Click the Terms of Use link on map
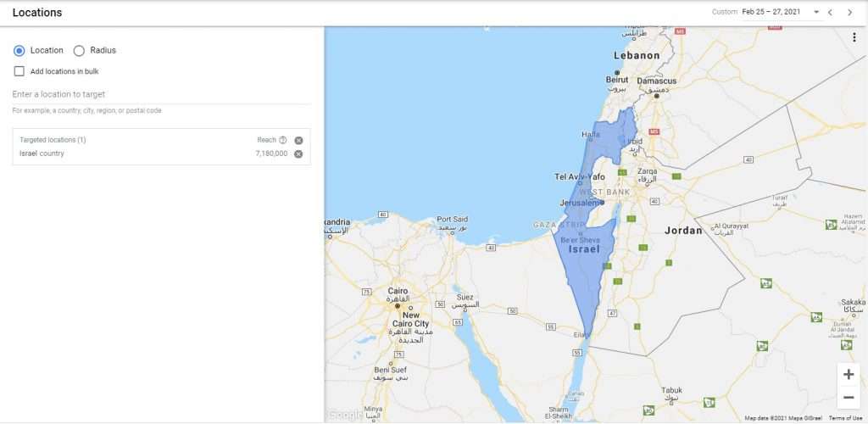This screenshot has width=868, height=424. pyautogui.click(x=845, y=418)
